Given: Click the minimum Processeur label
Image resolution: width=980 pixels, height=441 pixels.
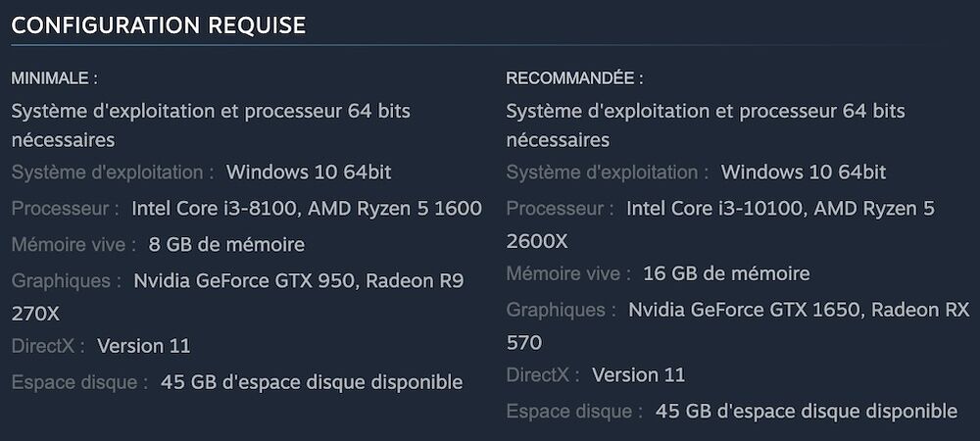Looking at the screenshot, I should [65, 209].
